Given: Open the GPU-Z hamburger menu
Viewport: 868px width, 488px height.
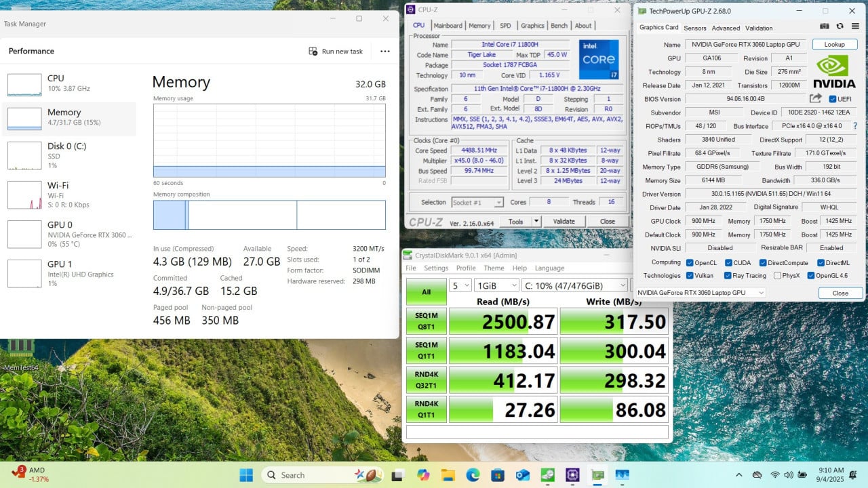Looking at the screenshot, I should click(854, 26).
